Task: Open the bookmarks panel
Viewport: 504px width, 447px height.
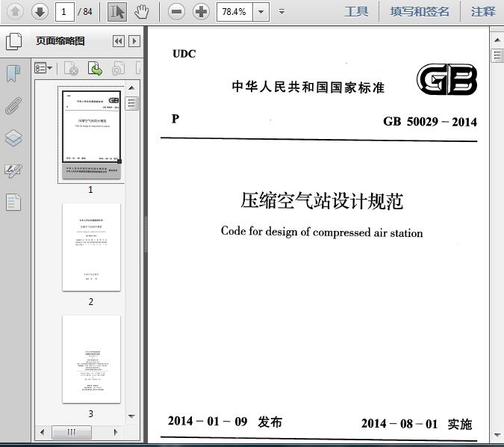Action: point(13,73)
